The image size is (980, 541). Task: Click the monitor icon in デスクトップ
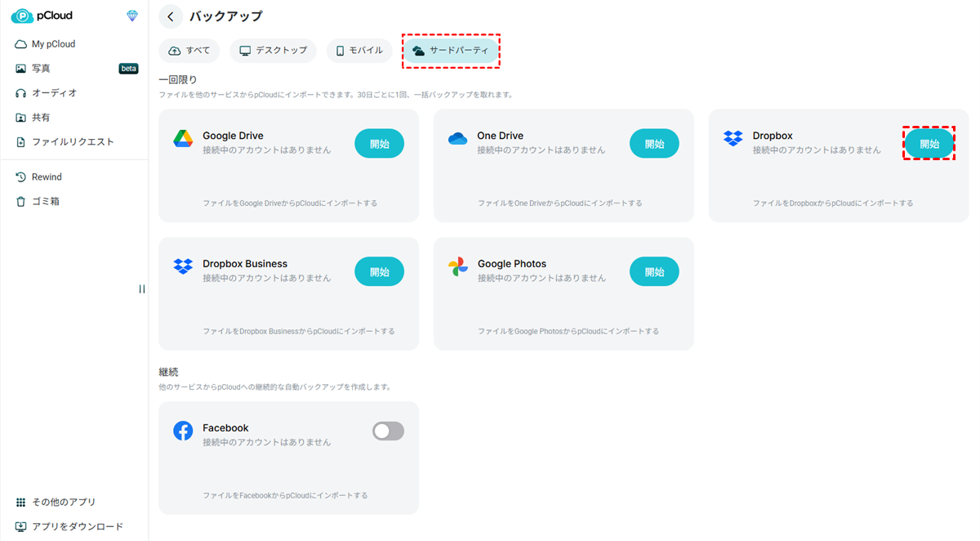coord(245,51)
